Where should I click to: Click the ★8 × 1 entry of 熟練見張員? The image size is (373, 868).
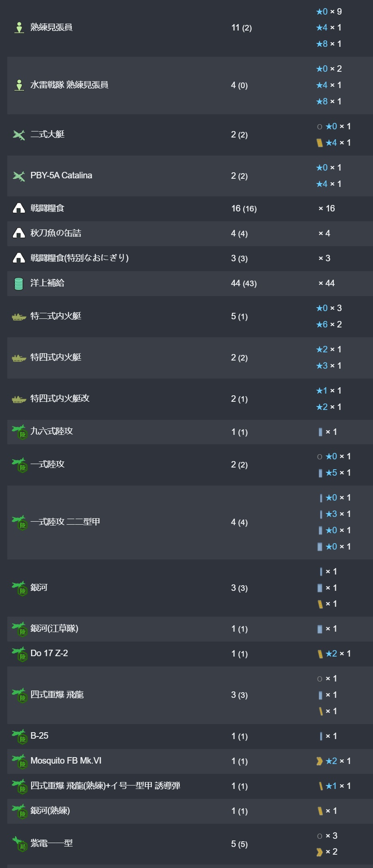329,44
